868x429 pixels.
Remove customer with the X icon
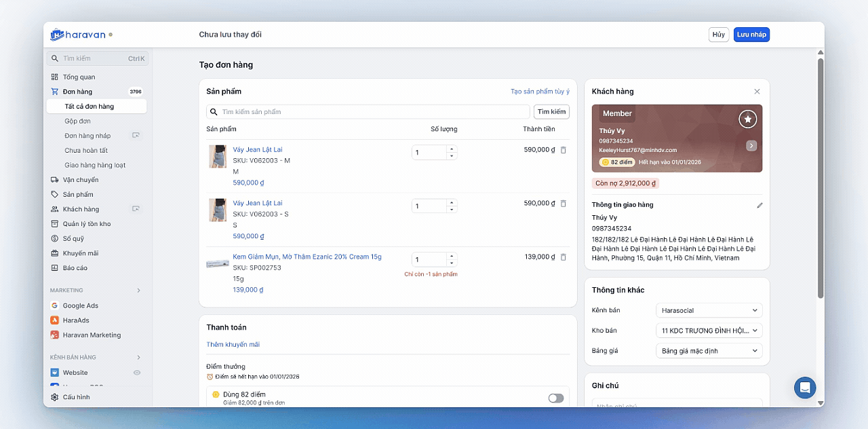[x=757, y=92]
